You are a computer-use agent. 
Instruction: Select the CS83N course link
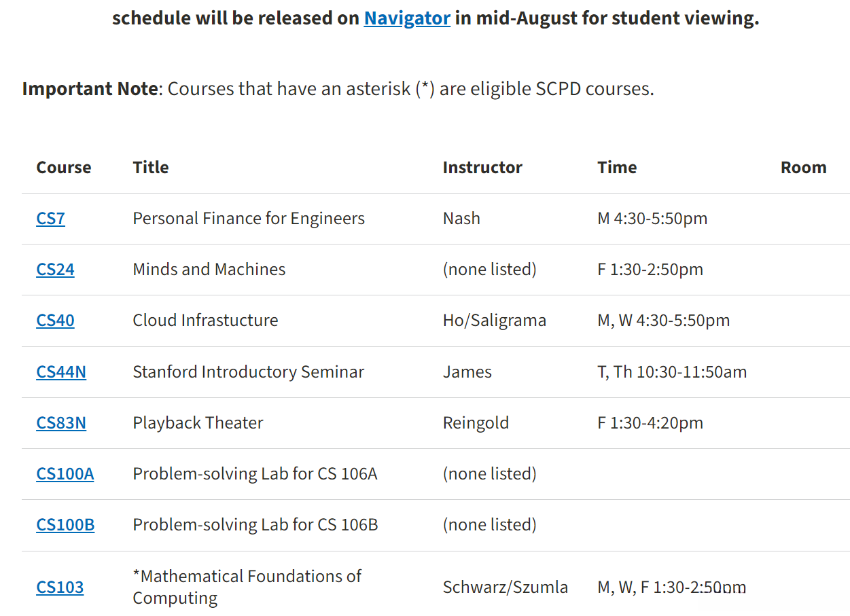pyautogui.click(x=61, y=423)
